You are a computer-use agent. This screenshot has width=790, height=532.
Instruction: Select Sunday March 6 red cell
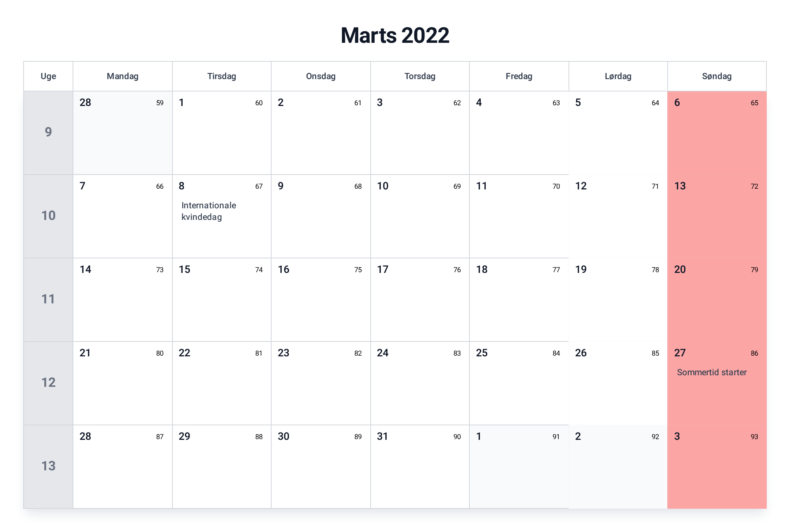click(717, 133)
